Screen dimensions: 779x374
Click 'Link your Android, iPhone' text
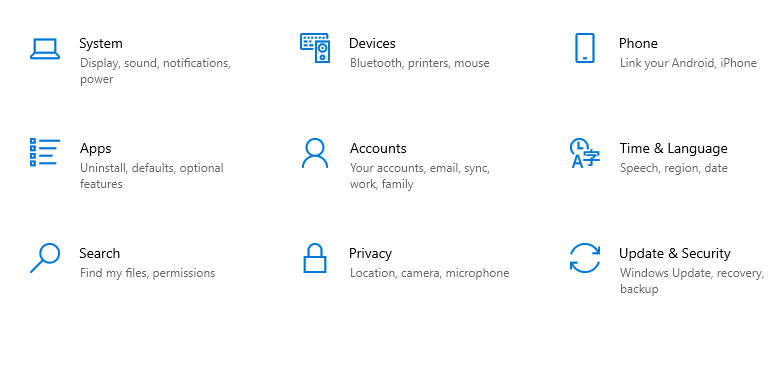click(688, 64)
